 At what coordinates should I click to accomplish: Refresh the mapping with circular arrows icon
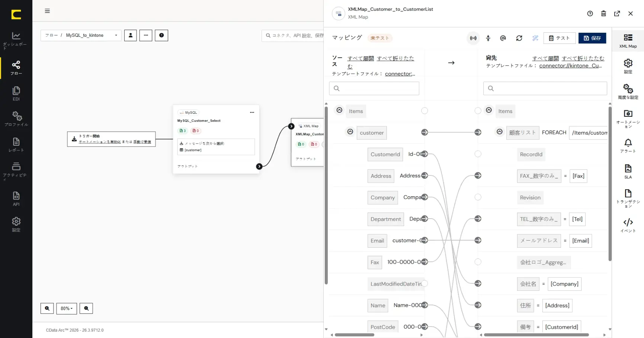click(x=519, y=38)
